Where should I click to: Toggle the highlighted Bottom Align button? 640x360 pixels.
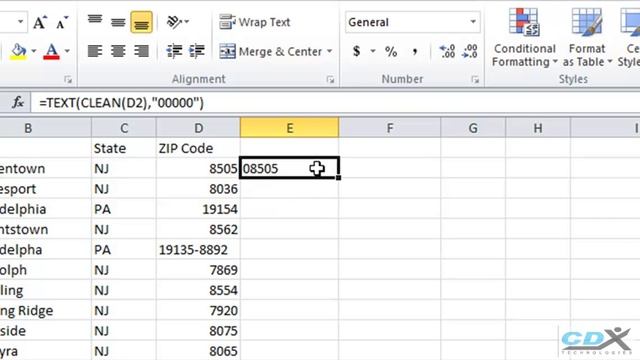(141, 22)
